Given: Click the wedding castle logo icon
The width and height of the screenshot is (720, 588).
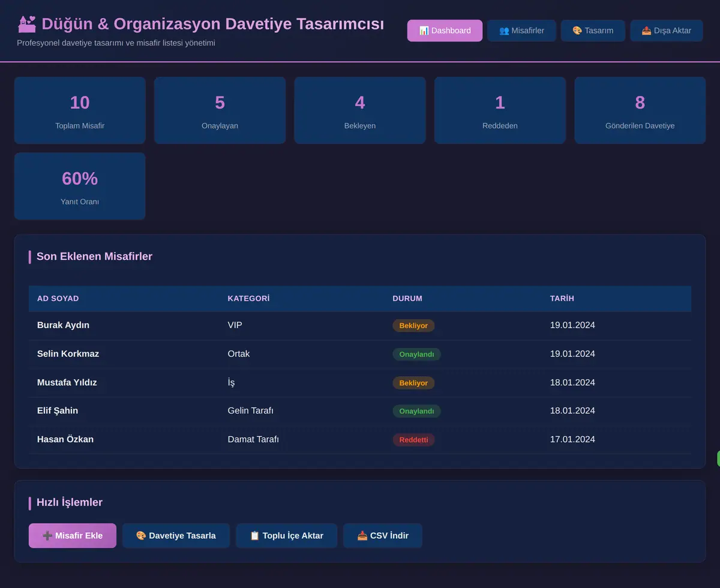Looking at the screenshot, I should click(26, 24).
